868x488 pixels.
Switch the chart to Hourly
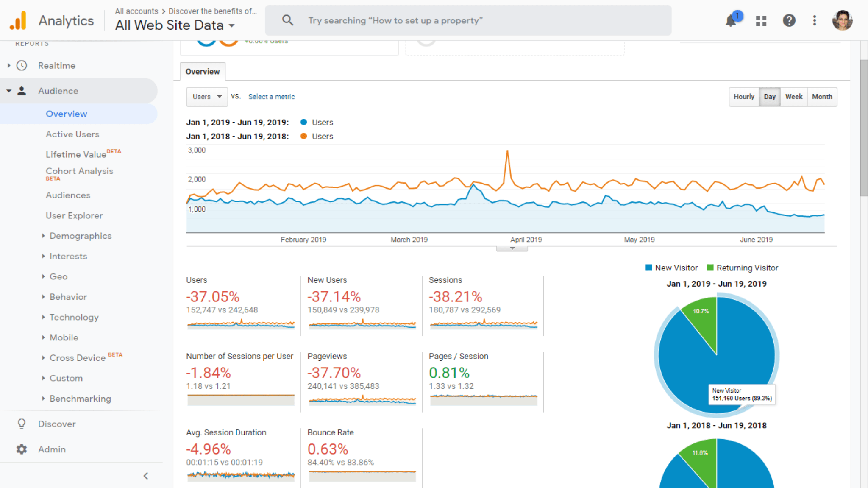[x=744, y=97]
